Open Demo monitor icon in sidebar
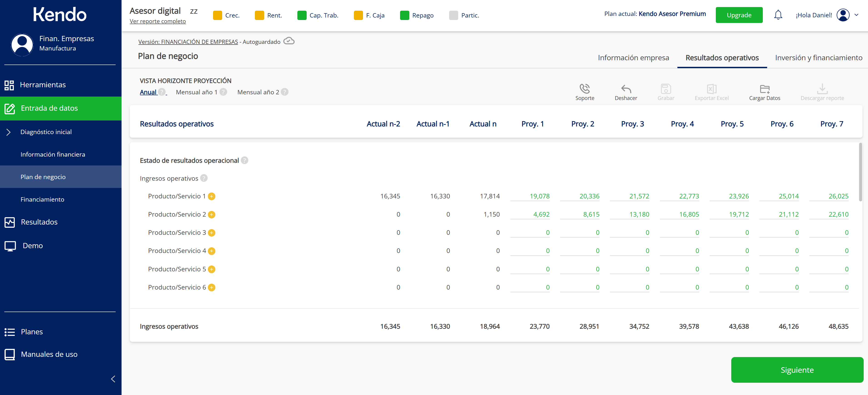The width and height of the screenshot is (868, 395). tap(10, 246)
